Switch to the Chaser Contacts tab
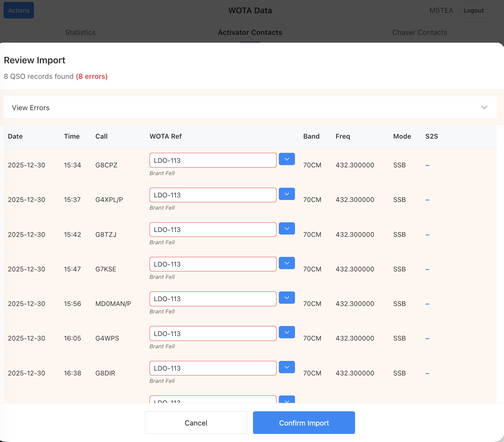504x442 pixels. point(419,32)
